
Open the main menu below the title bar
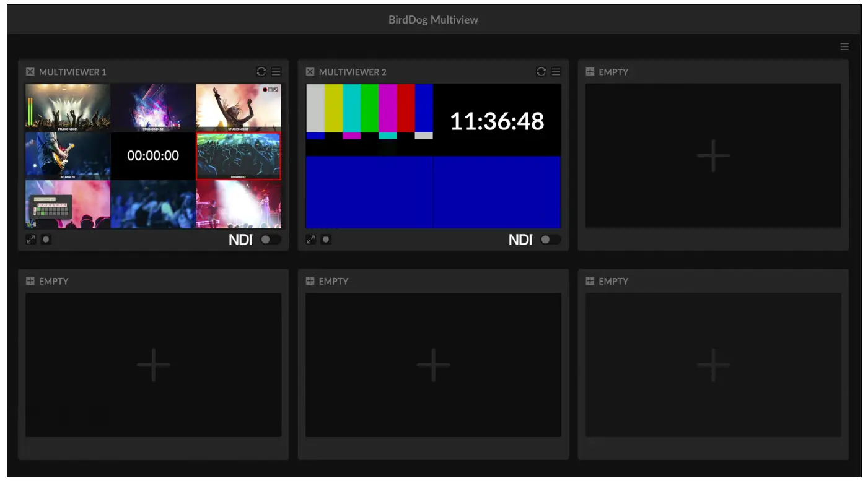click(x=844, y=46)
